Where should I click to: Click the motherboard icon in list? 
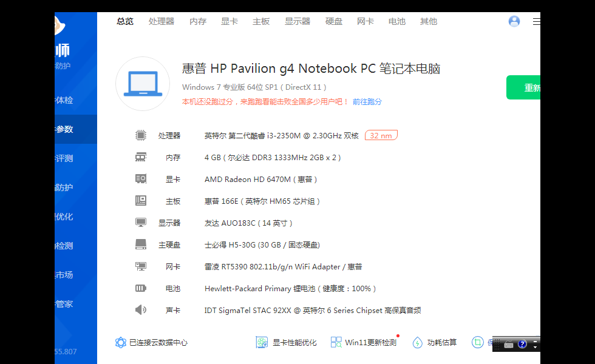(141, 201)
